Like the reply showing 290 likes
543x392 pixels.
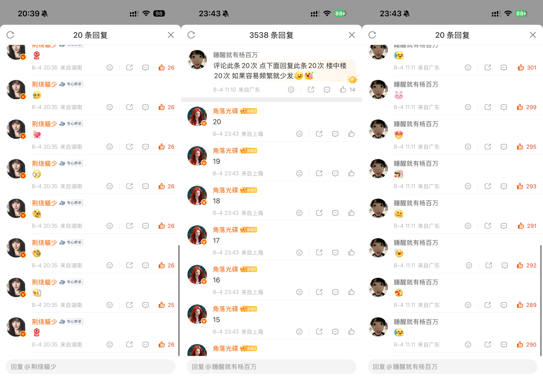(520, 344)
